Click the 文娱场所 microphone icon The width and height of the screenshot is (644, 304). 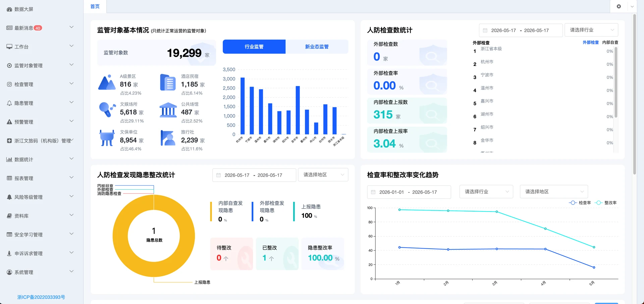coord(107,110)
